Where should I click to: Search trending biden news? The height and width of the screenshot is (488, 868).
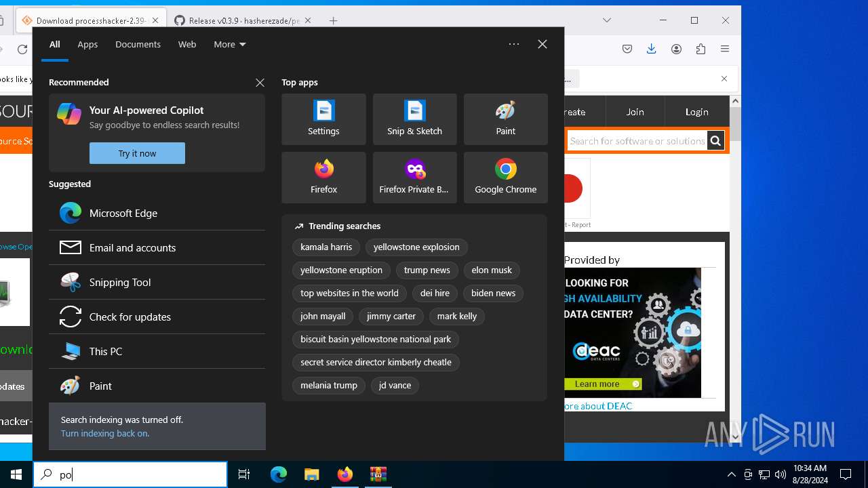pos(493,293)
